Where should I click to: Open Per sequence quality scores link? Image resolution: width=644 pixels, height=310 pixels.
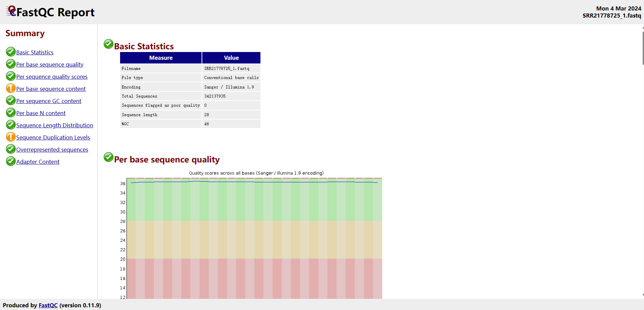point(52,77)
